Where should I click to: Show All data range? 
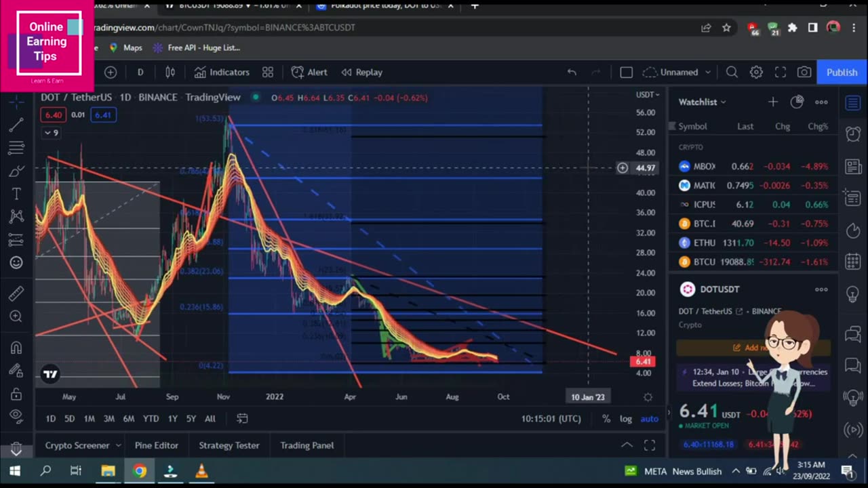(210, 419)
